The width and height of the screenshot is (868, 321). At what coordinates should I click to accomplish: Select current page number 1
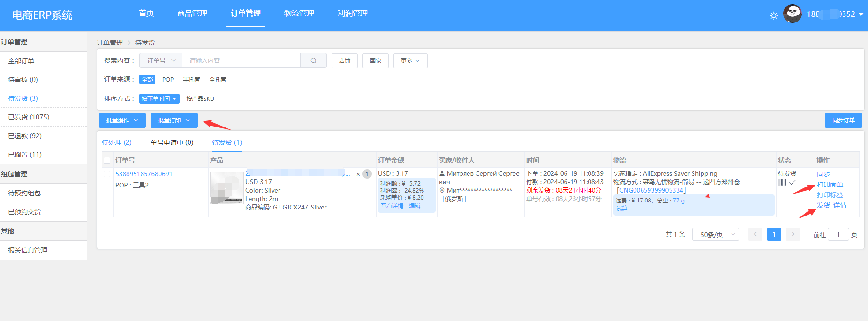(774, 234)
